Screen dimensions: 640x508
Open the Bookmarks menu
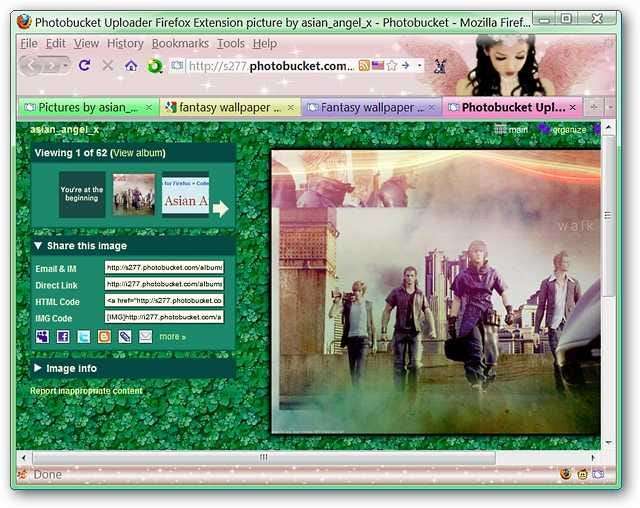coord(180,43)
